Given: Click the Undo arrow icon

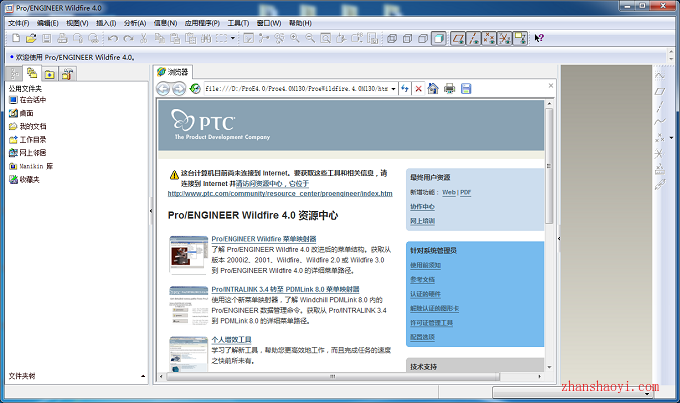Looking at the screenshot, I should coord(113,38).
